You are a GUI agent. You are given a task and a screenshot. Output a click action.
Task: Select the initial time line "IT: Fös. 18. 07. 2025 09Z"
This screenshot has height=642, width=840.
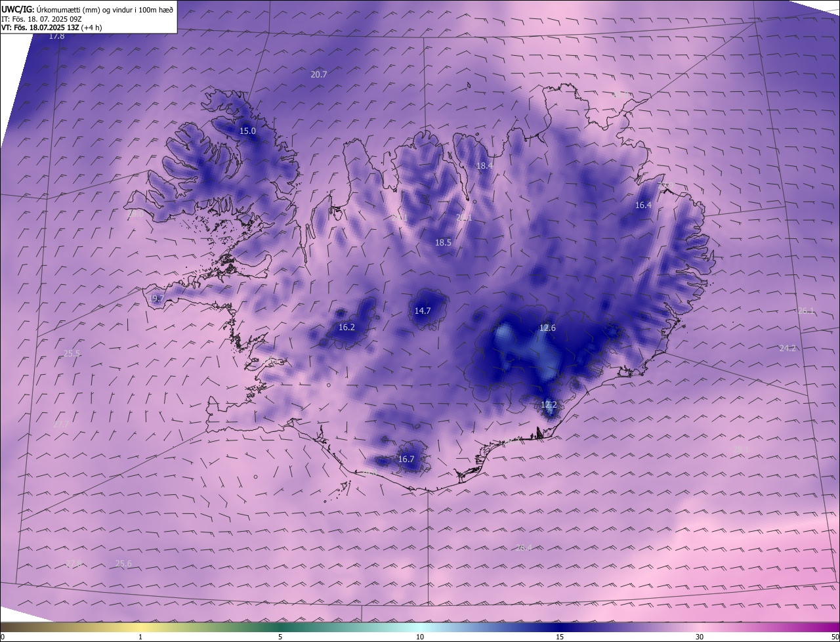pyautogui.click(x=41, y=19)
